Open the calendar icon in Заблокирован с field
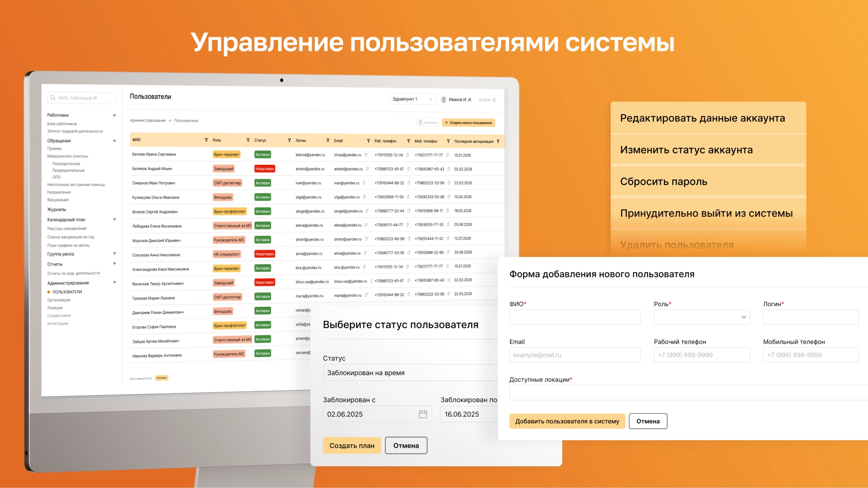This screenshot has width=868, height=488. click(423, 414)
